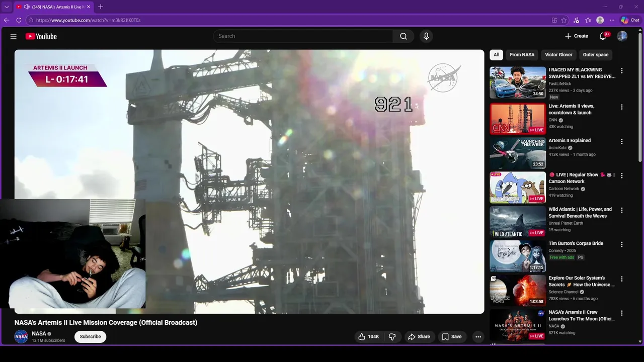Open options for FastLifeNick ZL1 video

pos(622,71)
